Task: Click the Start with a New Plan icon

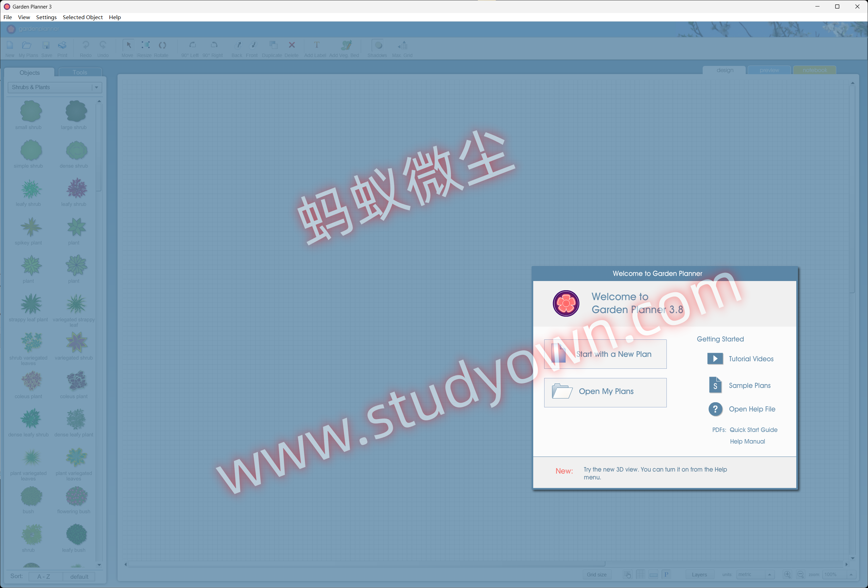Action: click(559, 353)
